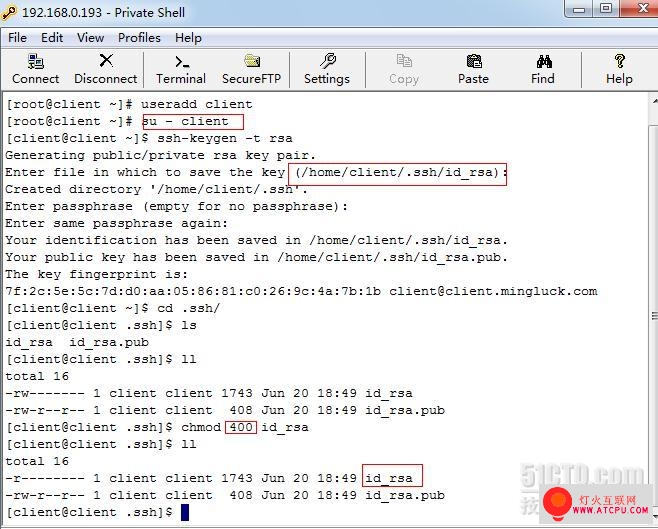This screenshot has height=529, width=658.
Task: Click the scrollbar up arrow
Action: click(655, 101)
